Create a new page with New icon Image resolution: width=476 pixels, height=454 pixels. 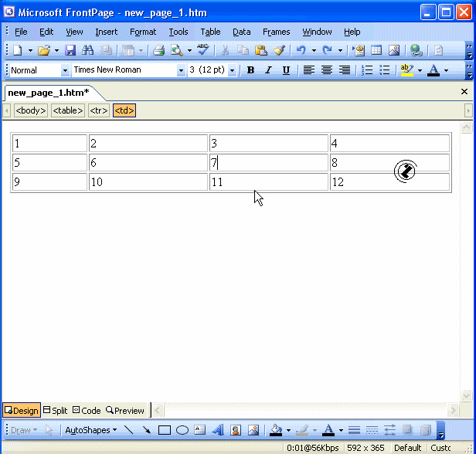[18, 50]
